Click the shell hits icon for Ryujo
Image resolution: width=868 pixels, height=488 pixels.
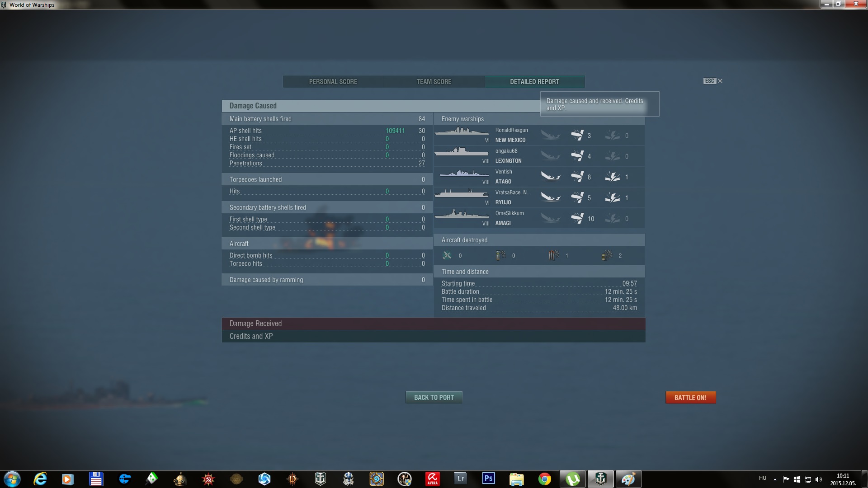coord(577,197)
